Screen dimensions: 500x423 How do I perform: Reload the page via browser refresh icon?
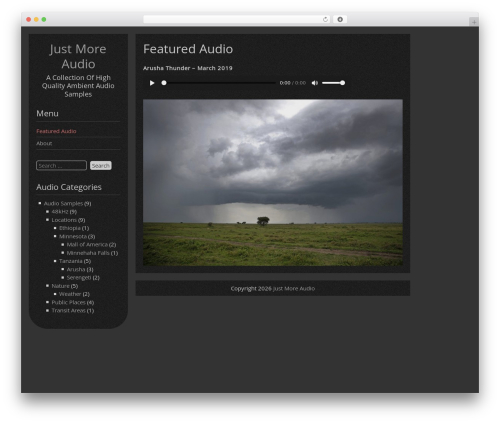325,20
